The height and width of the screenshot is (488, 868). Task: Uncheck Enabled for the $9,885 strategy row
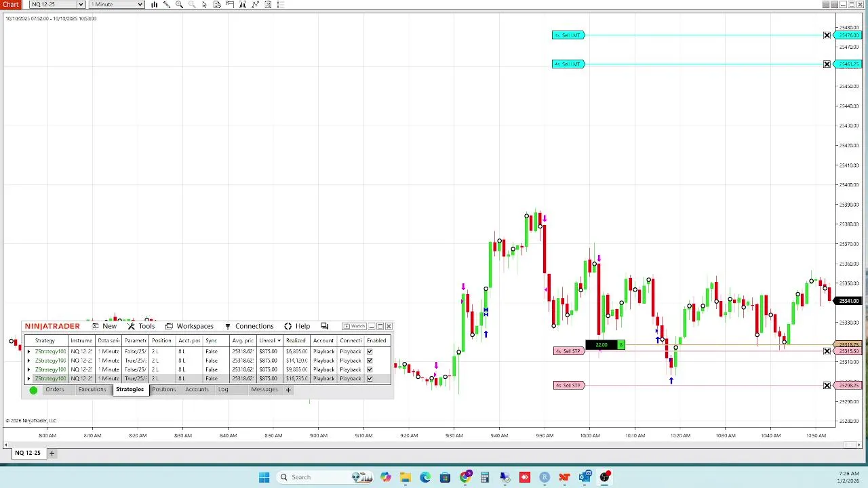pyautogui.click(x=370, y=369)
